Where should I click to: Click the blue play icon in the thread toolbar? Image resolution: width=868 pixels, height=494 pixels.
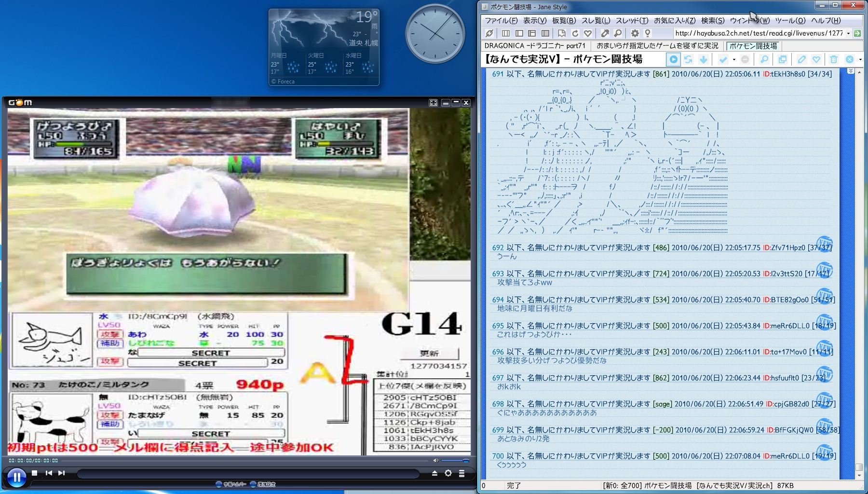673,59
